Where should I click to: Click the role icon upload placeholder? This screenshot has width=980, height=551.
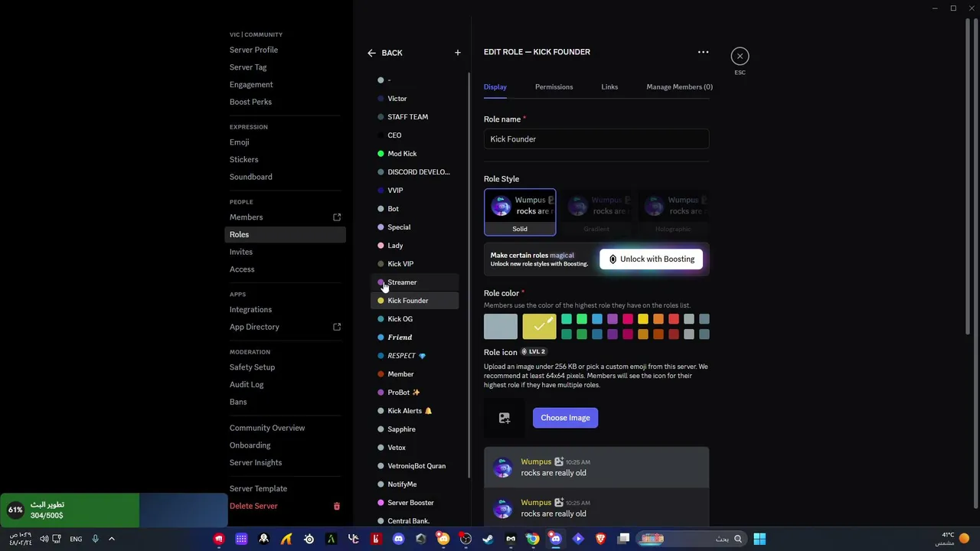(x=504, y=418)
